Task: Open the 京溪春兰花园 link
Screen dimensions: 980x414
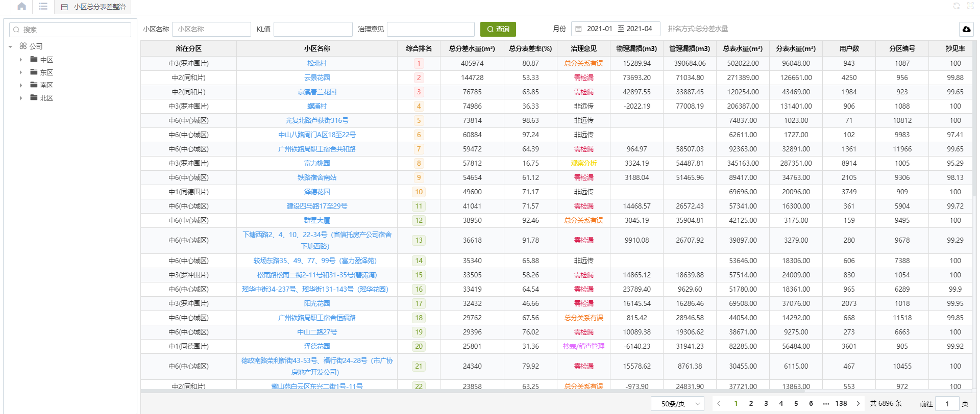Action: [x=316, y=92]
